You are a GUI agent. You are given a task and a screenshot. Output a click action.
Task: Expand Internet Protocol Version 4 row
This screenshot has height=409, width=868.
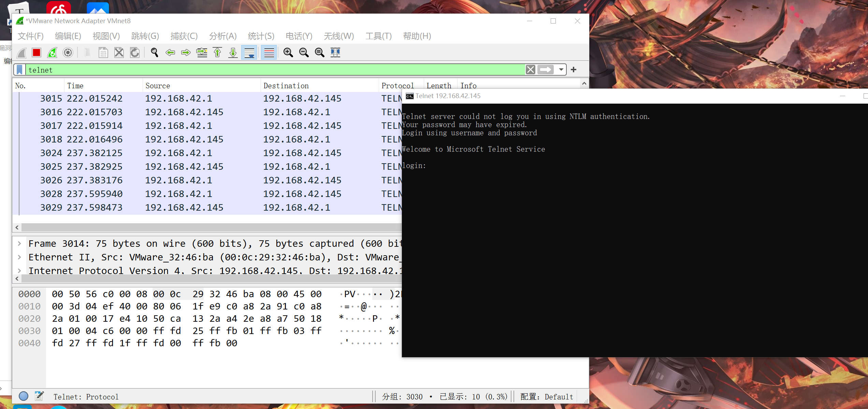[19, 271]
